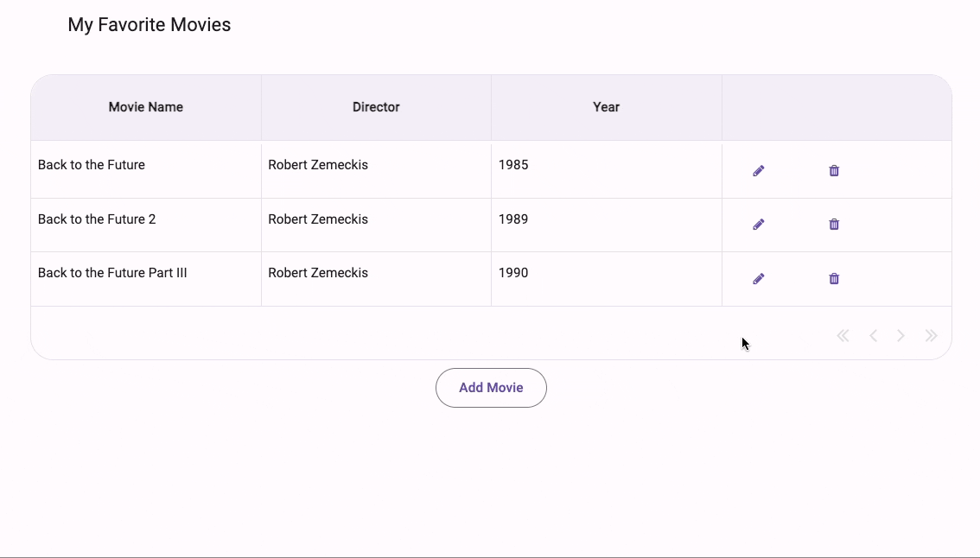980x558 pixels.
Task: Sort by the Movie Name column header
Action: [145, 107]
